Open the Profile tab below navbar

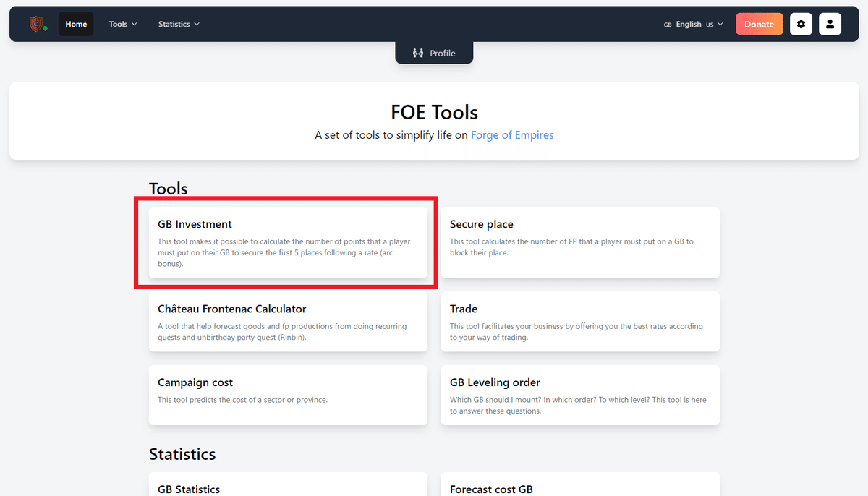pyautogui.click(x=434, y=53)
